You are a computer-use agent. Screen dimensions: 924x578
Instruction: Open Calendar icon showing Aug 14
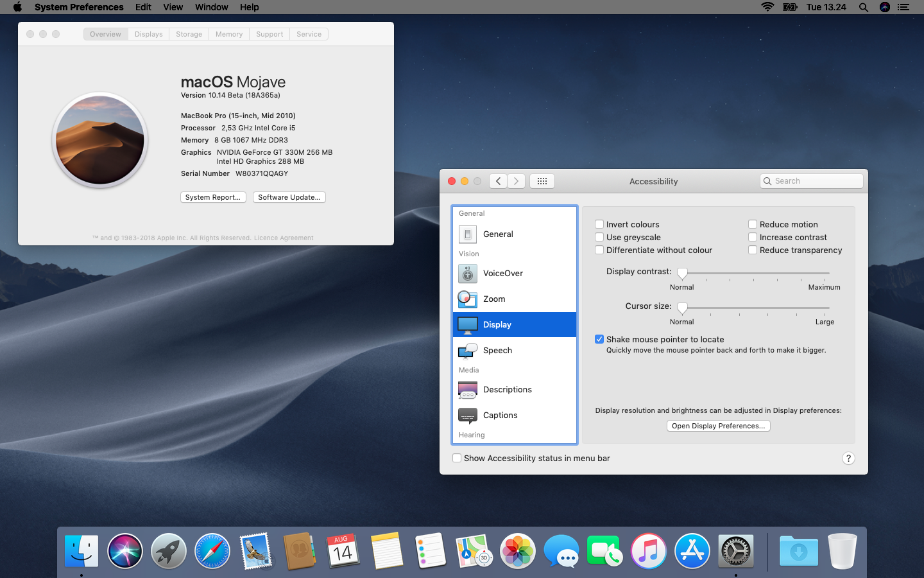click(x=343, y=551)
